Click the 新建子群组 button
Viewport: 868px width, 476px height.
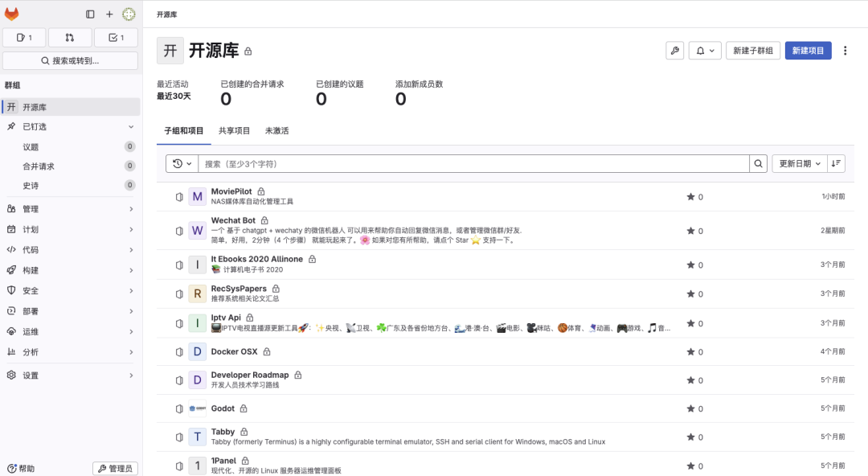(x=753, y=51)
